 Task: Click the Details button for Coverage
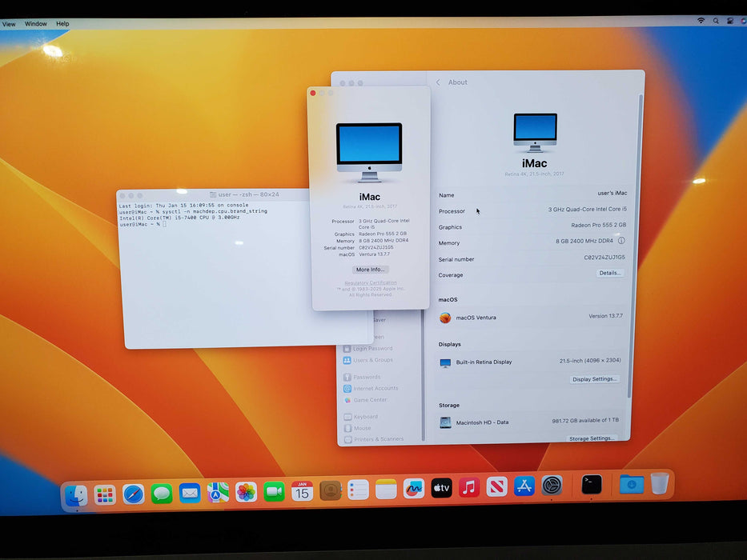click(610, 274)
